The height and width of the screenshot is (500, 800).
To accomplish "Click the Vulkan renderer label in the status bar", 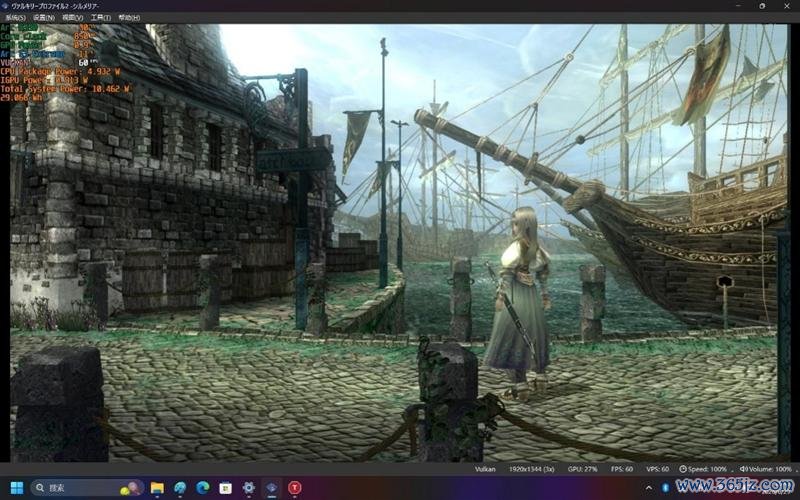I will [485, 469].
